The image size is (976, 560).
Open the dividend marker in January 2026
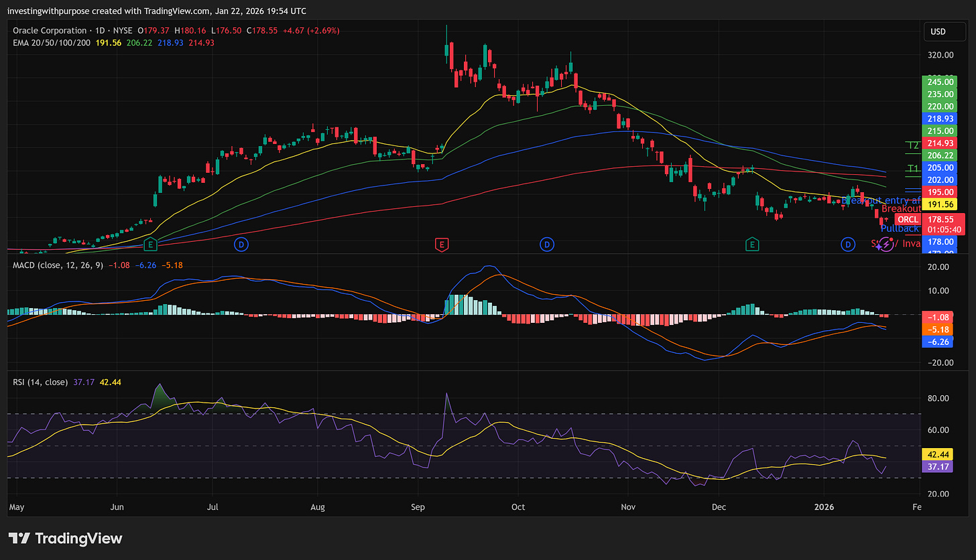click(x=849, y=245)
